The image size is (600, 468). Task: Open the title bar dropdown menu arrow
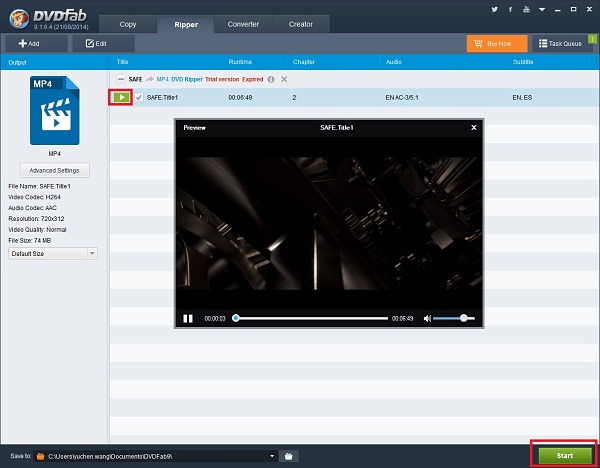(x=542, y=10)
